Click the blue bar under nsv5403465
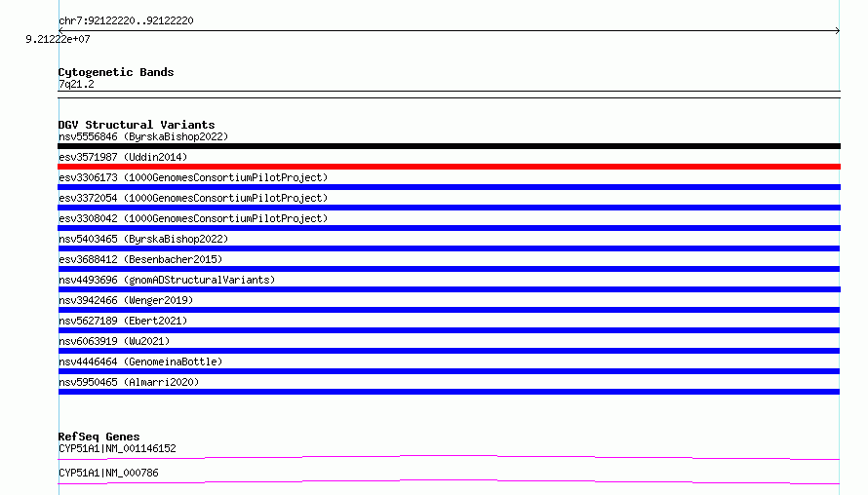 449,248
